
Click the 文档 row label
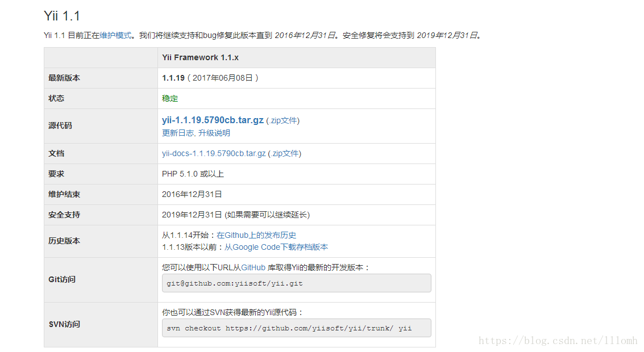pyautogui.click(x=56, y=153)
